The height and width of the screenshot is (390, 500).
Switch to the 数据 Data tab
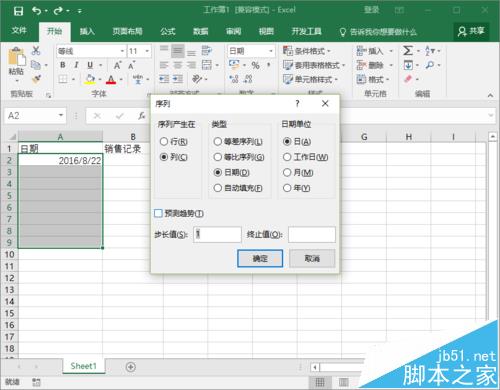tap(201, 31)
